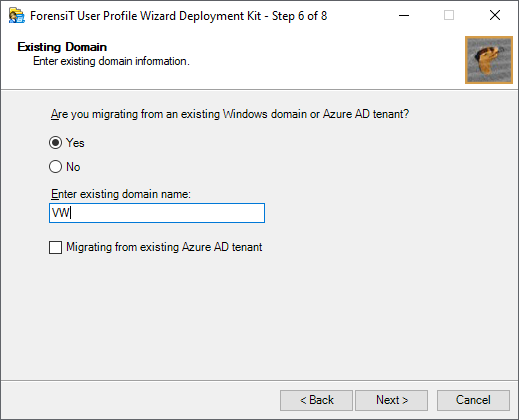Close the wizard window with the X
The width and height of the screenshot is (519, 420).
click(x=495, y=15)
